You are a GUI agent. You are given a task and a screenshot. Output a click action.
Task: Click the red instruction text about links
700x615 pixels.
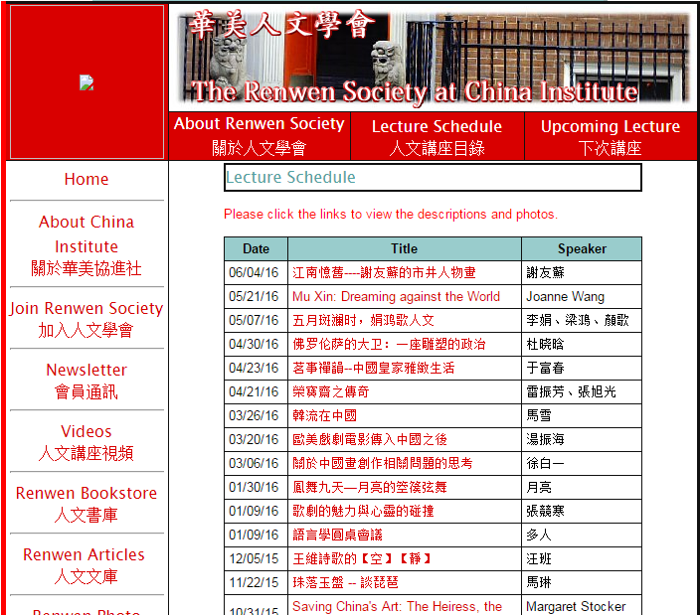click(x=391, y=215)
